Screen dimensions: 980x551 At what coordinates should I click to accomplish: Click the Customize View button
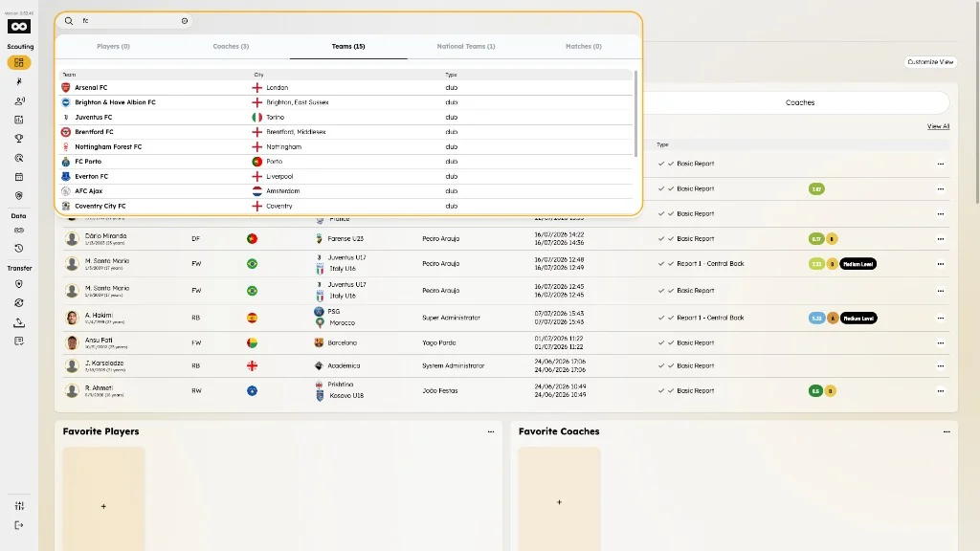tap(930, 62)
